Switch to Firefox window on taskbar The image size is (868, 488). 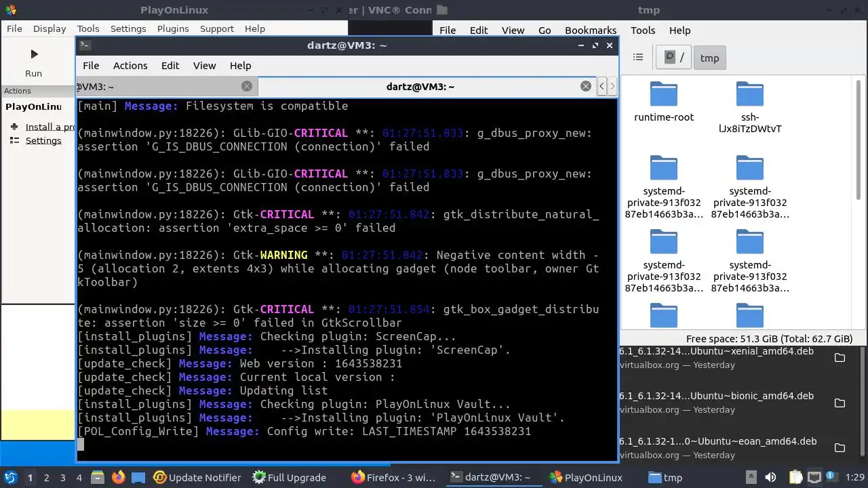394,477
